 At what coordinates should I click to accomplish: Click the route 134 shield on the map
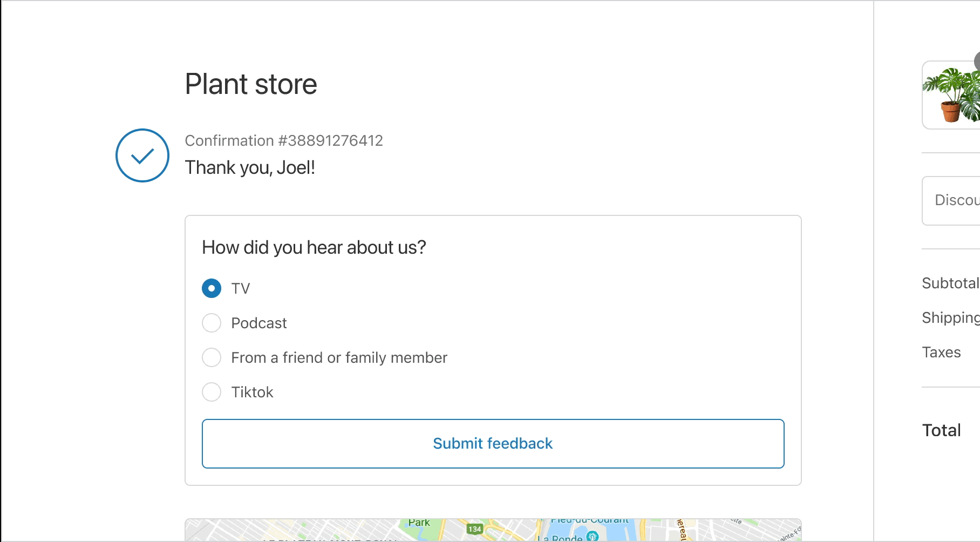point(474,529)
